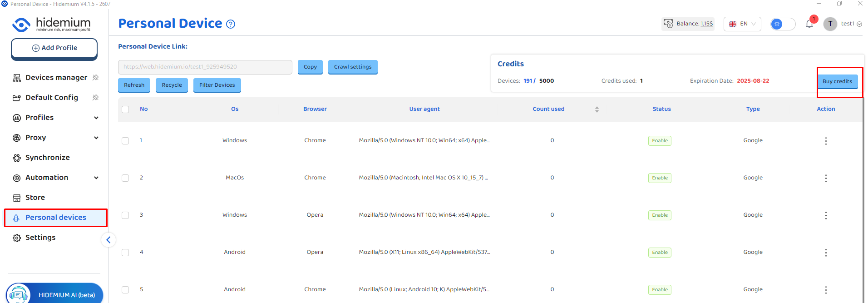Open action menu for device row 1

point(826,141)
